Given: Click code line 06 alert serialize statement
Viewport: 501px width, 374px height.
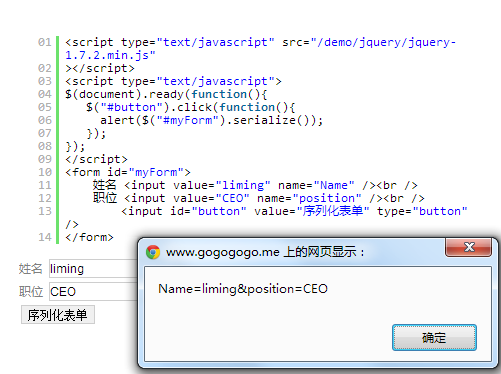Looking at the screenshot, I should pos(211,120).
